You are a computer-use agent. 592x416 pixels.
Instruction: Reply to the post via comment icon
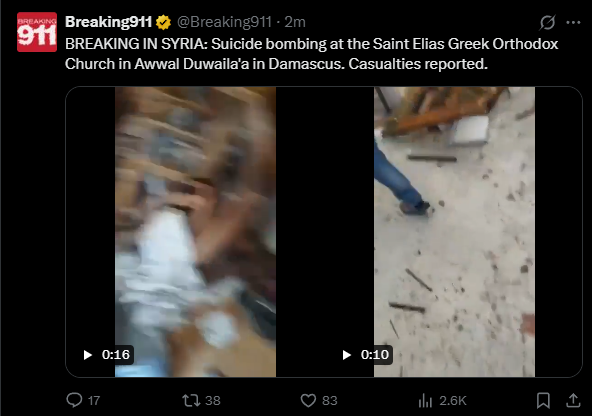click(x=74, y=400)
